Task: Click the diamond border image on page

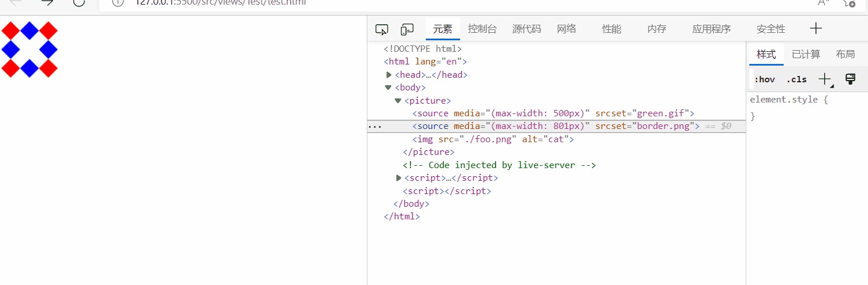Action: pyautogui.click(x=29, y=49)
